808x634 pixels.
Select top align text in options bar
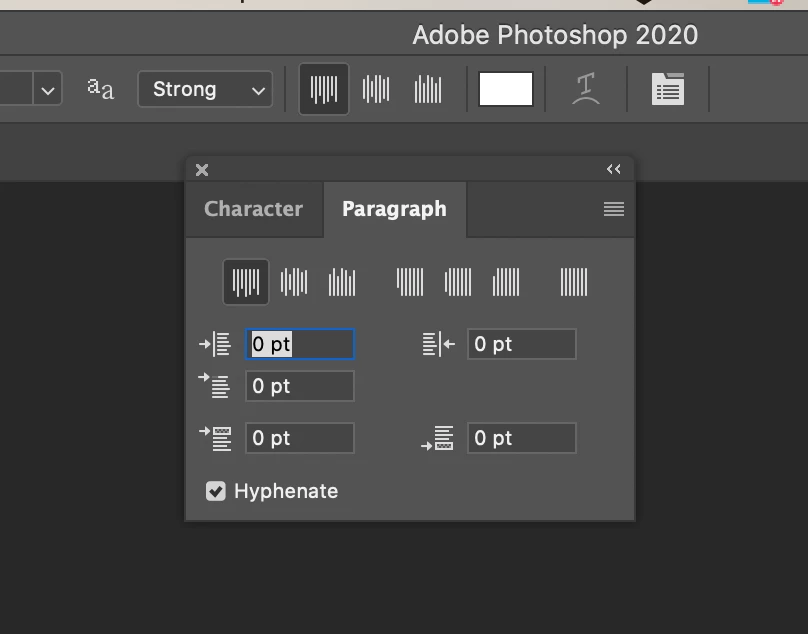point(324,89)
